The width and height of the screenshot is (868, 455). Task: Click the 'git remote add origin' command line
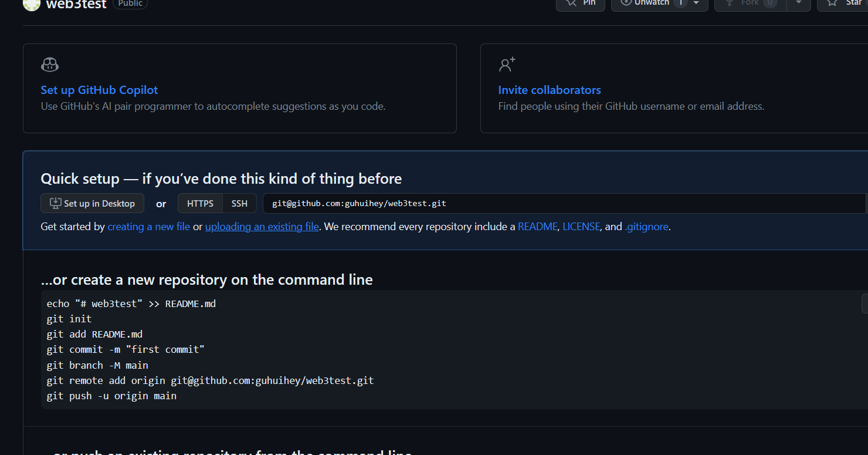[210, 380]
